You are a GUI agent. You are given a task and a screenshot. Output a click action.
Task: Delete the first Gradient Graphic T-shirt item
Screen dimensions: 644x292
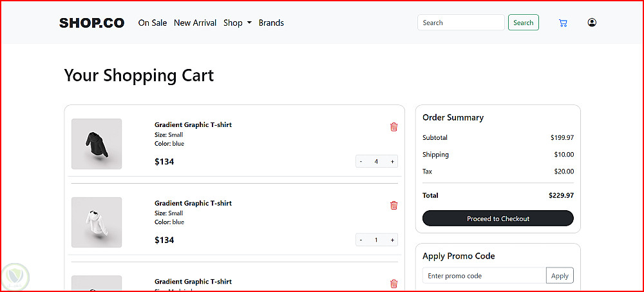394,127
